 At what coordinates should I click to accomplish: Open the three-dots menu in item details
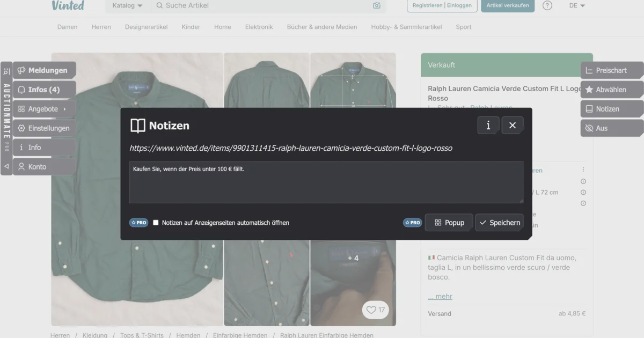(583, 170)
